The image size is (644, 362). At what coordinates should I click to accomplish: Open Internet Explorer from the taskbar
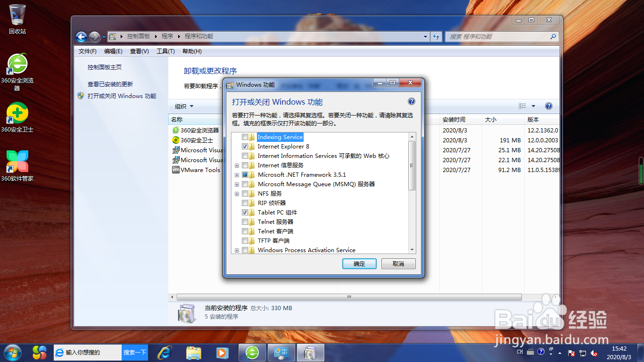click(x=165, y=353)
